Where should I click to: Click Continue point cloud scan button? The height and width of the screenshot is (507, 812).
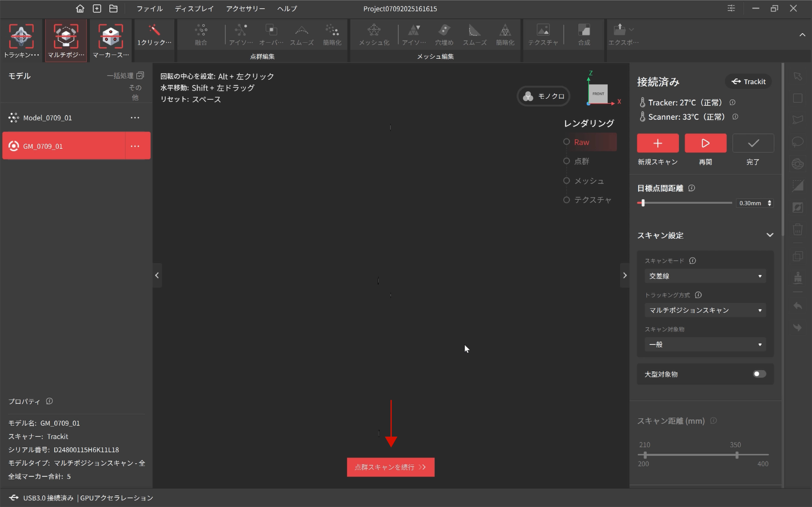[390, 467]
